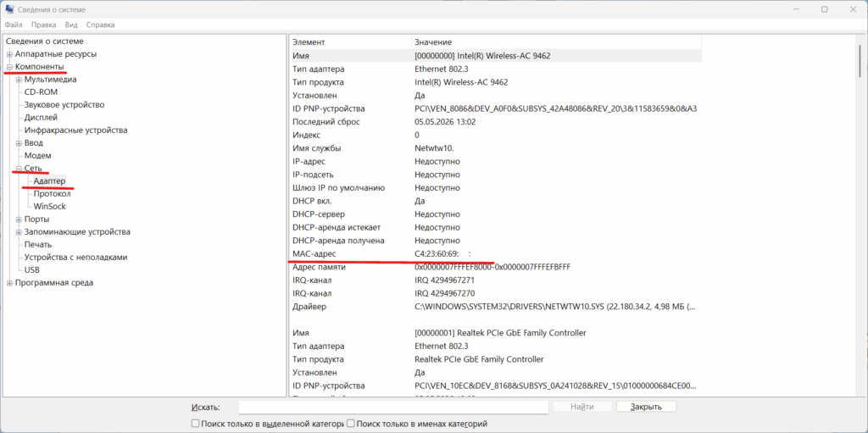The width and height of the screenshot is (868, 433).
Task: Select the MAC-адрес row label
Action: tap(315, 254)
